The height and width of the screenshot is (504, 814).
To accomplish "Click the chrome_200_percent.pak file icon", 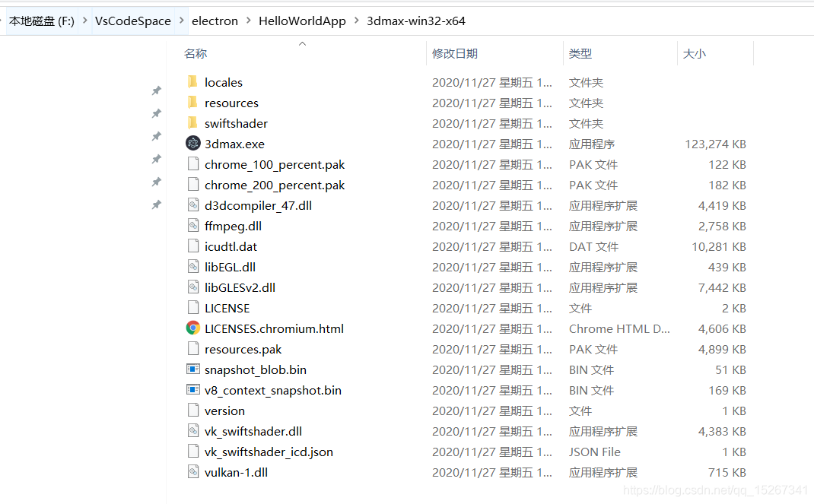I will (193, 185).
